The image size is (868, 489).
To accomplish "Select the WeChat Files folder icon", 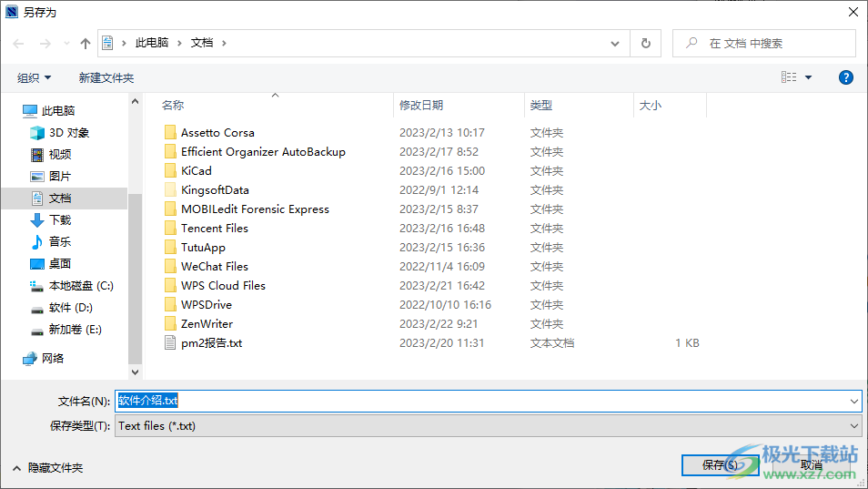I will click(170, 267).
